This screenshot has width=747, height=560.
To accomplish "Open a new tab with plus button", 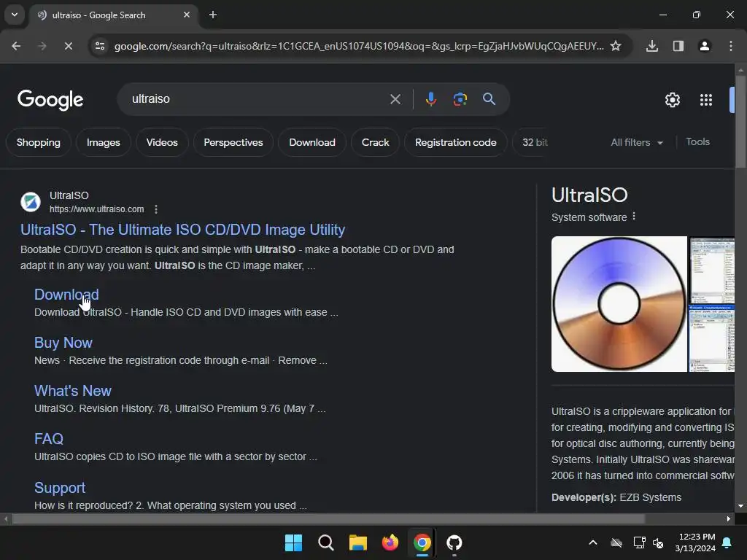I will tap(213, 15).
